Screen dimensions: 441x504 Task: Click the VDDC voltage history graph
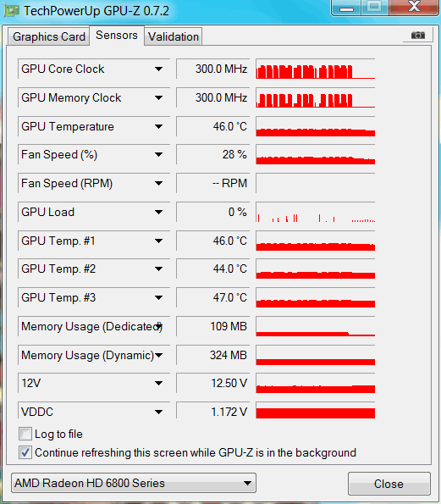point(316,411)
